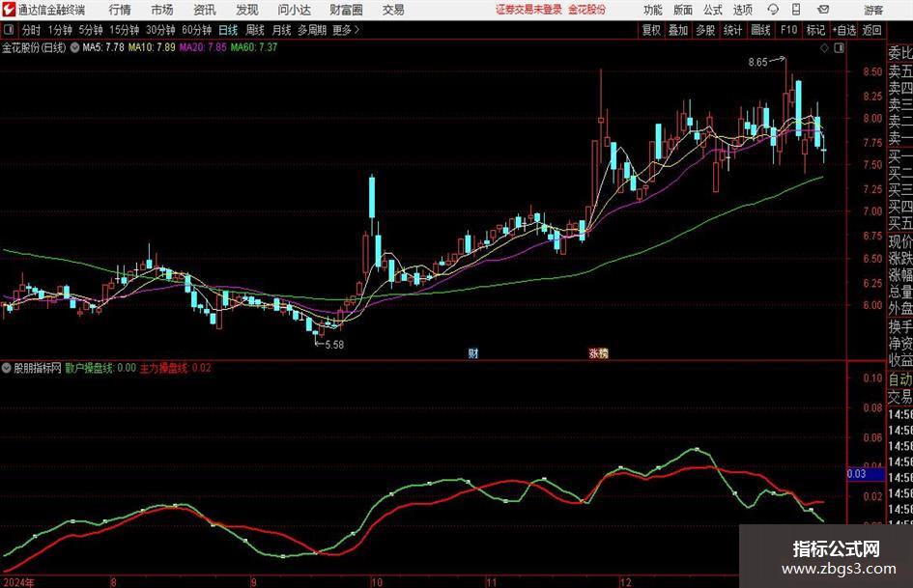Click the 返回 back button
Image resolution: width=913 pixels, height=588 pixels.
871,30
